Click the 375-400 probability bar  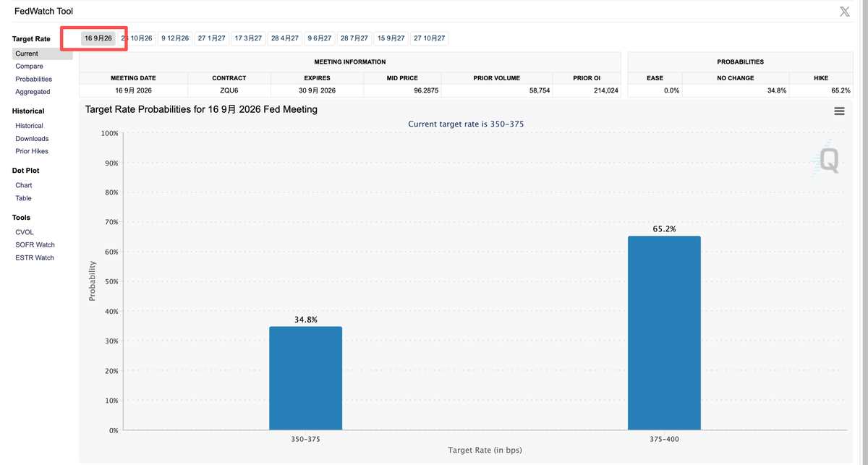[664, 333]
